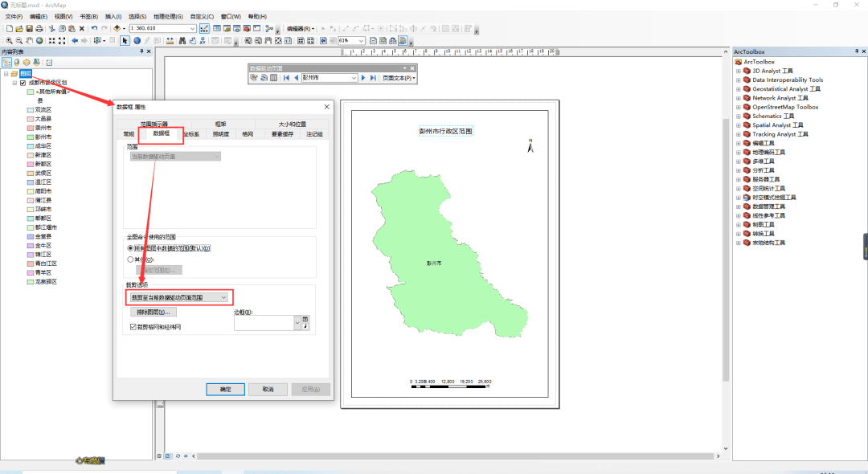This screenshot has height=474, width=868.
Task: Jump to first data driven page
Action: 286,78
